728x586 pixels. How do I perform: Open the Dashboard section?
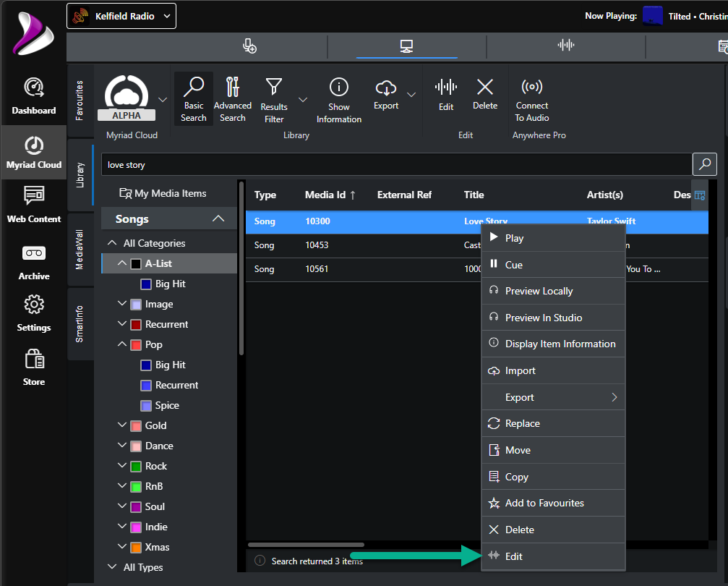33,95
